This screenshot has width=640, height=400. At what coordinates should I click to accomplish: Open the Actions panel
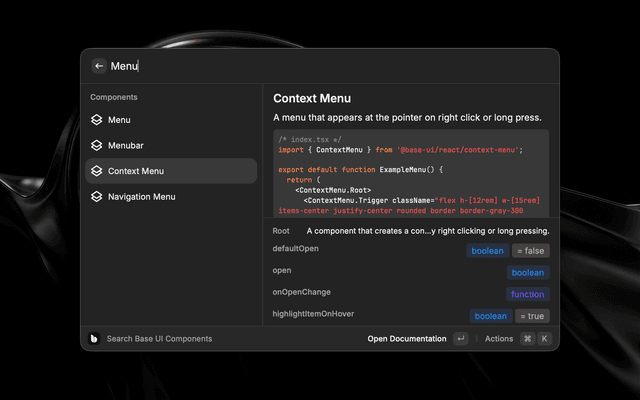499,339
